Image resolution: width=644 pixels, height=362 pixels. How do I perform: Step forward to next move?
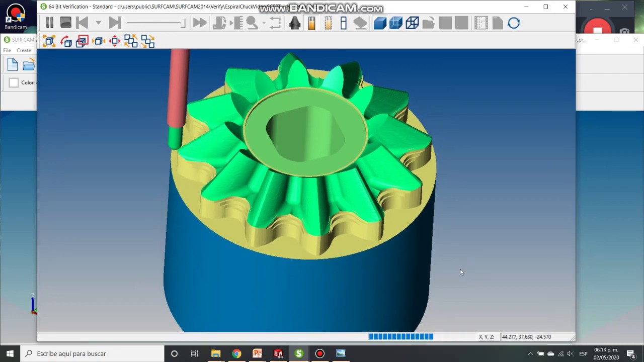115,23
